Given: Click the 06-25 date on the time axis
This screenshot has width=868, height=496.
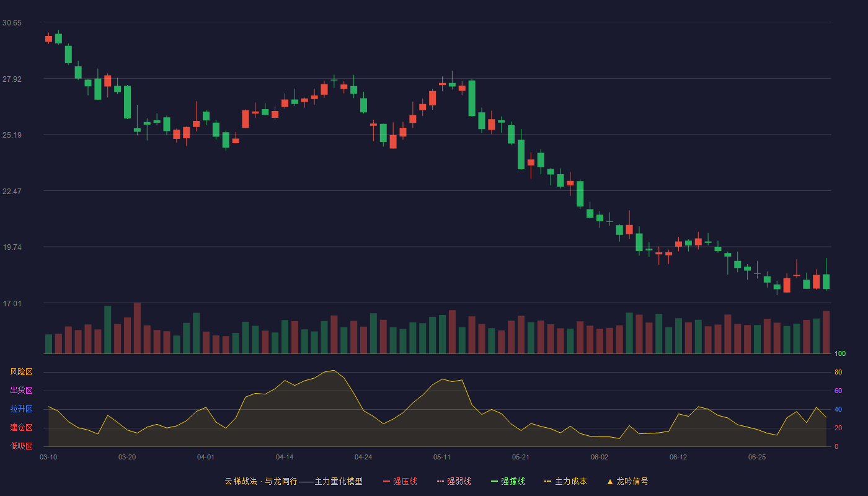Looking at the screenshot, I should [757, 457].
